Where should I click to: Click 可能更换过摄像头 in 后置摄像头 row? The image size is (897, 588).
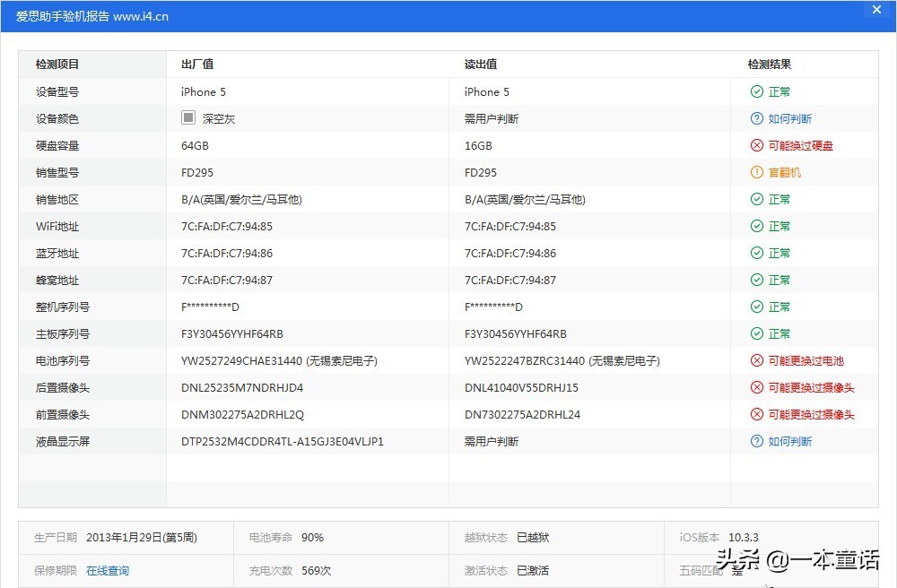811,387
